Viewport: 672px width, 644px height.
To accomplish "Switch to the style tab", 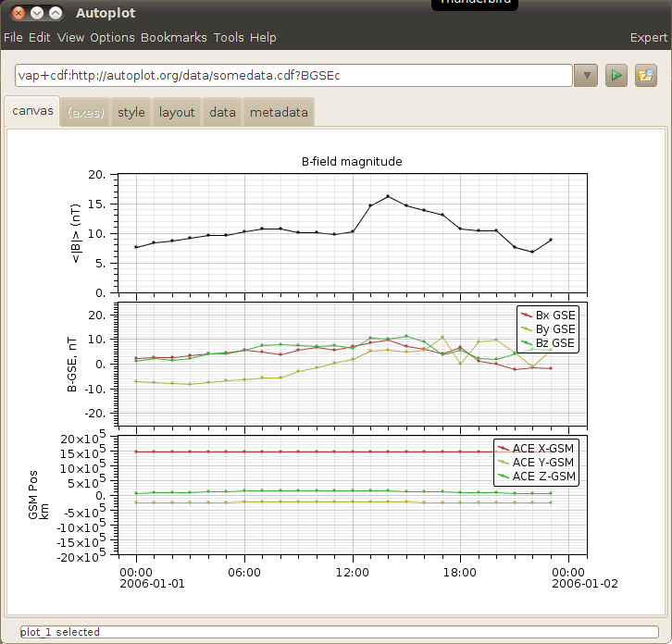I will [131, 113].
